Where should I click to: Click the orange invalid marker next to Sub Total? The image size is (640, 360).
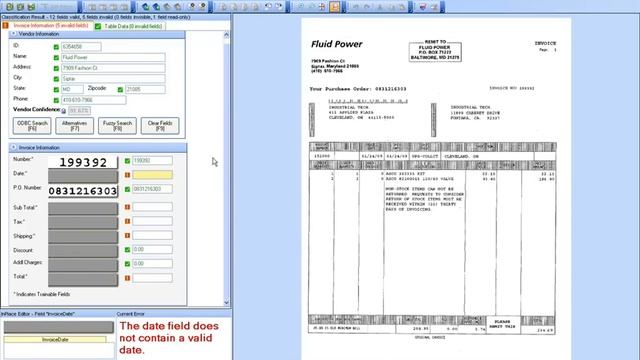127,207
